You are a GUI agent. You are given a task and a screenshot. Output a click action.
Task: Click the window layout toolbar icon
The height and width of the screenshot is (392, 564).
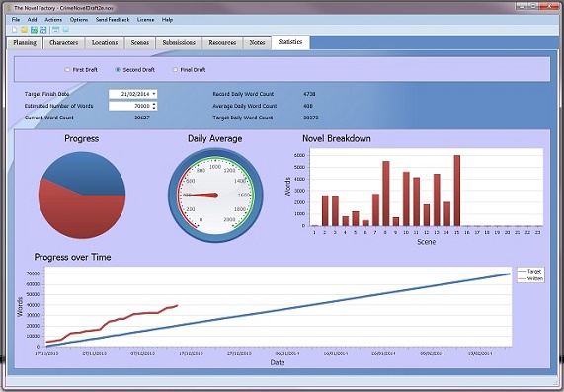pyautogui.click(x=55, y=30)
